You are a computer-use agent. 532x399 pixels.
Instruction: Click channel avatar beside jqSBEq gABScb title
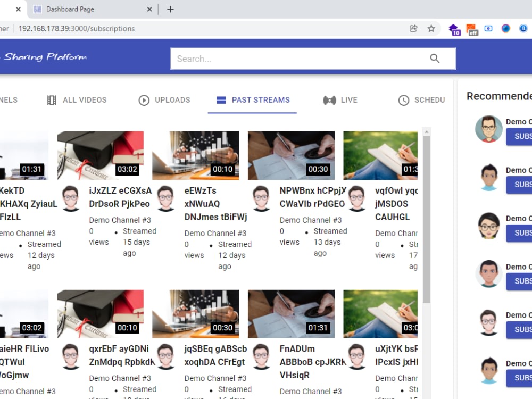(x=166, y=356)
